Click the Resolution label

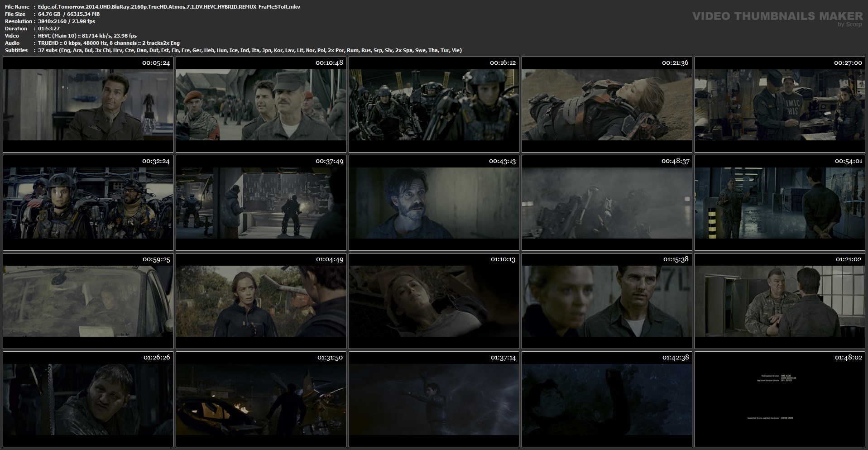coord(19,21)
